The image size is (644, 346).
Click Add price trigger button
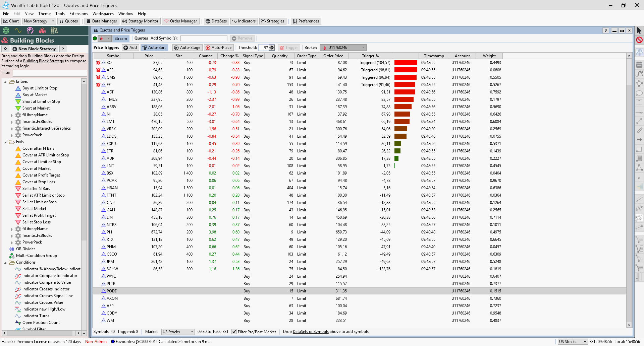tap(130, 48)
